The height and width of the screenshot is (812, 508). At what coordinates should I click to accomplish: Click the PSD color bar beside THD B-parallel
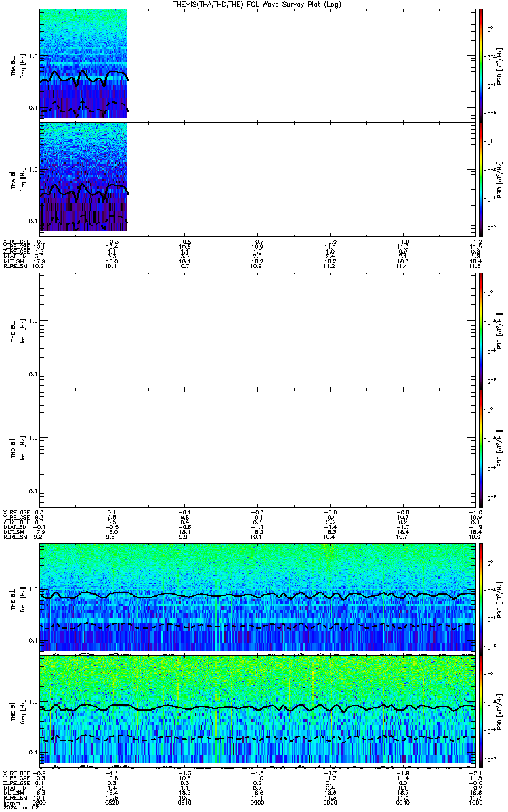tap(481, 448)
